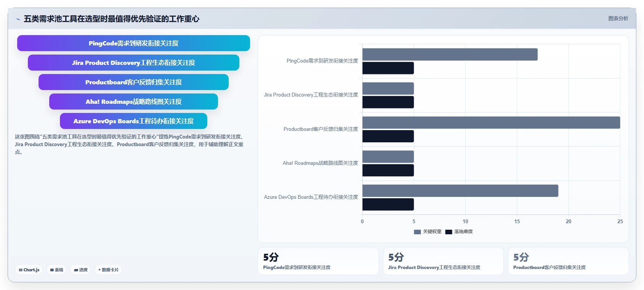Select the Jira Product Discovery funnel bar
The image size is (644, 290).
(x=134, y=63)
